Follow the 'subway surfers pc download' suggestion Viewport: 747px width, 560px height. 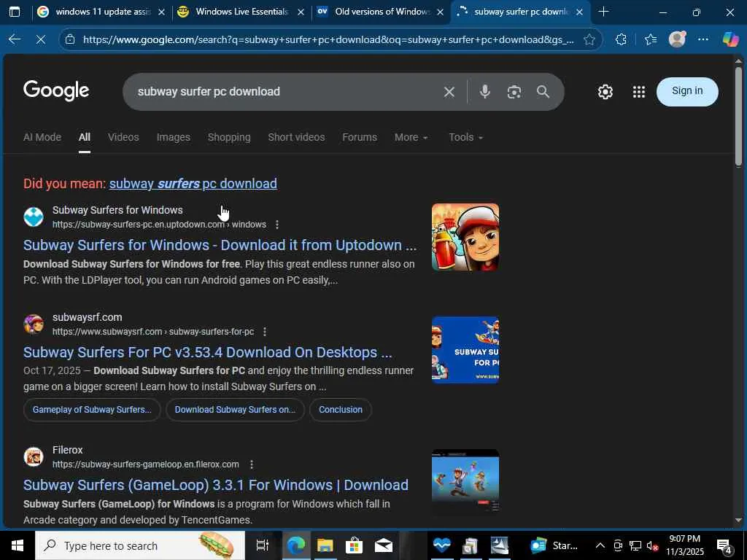(x=193, y=183)
